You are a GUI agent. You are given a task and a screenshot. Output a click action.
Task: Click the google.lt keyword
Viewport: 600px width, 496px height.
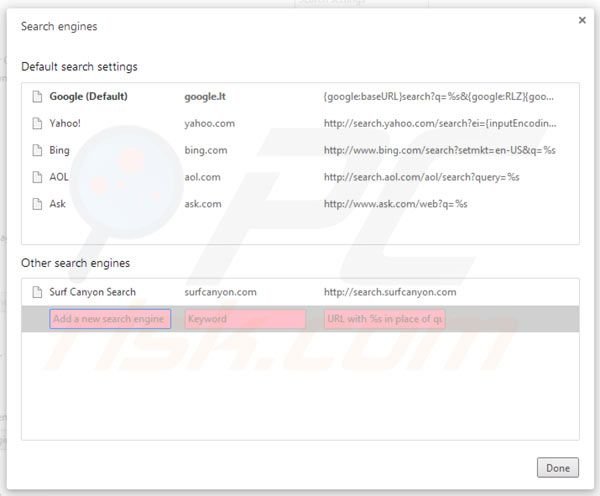coord(205,97)
